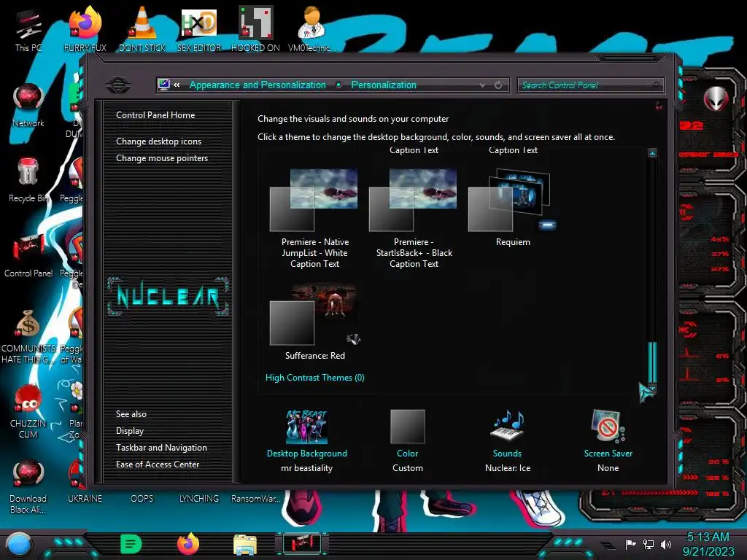This screenshot has height=560, width=747.
Task: Click network tray icon
Action: click(x=649, y=544)
